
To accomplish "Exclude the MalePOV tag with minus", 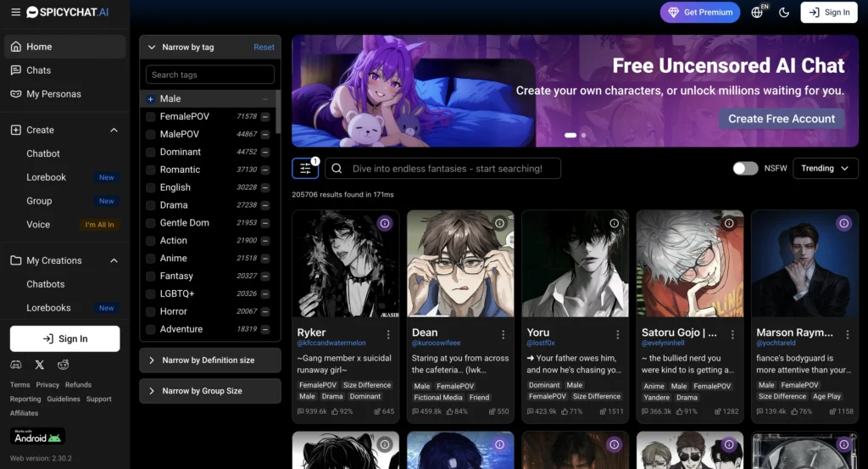I will click(x=265, y=135).
